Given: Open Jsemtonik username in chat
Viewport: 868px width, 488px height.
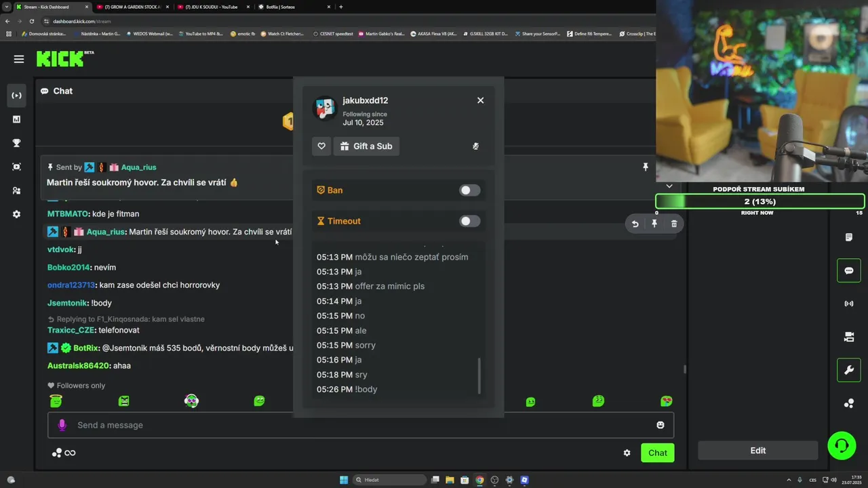Looking at the screenshot, I should click(x=67, y=303).
